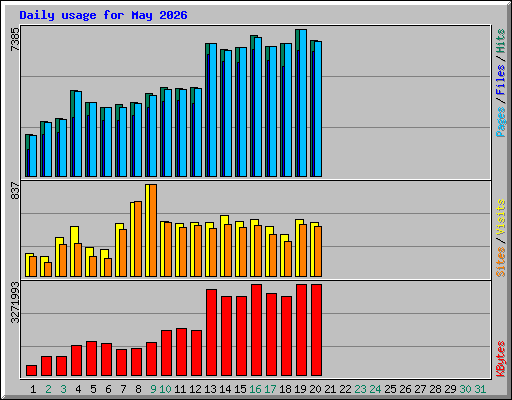Click the day 8 visits bar

(132, 239)
